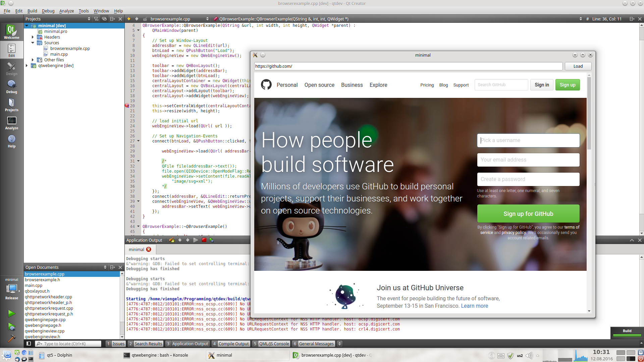The height and width of the screenshot is (362, 644).
Task: Click the Stop running program red square
Action: (204, 240)
